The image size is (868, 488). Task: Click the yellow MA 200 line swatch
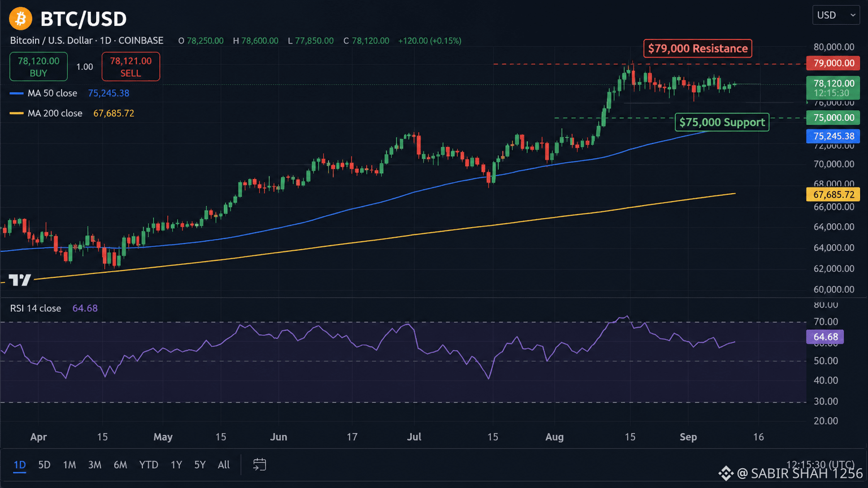coord(16,114)
